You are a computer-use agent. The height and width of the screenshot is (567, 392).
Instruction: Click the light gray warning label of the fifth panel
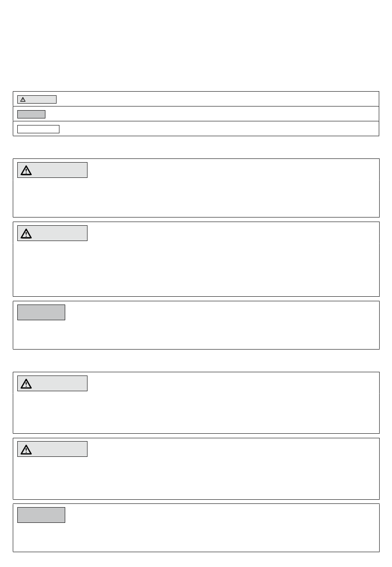[x=52, y=449]
